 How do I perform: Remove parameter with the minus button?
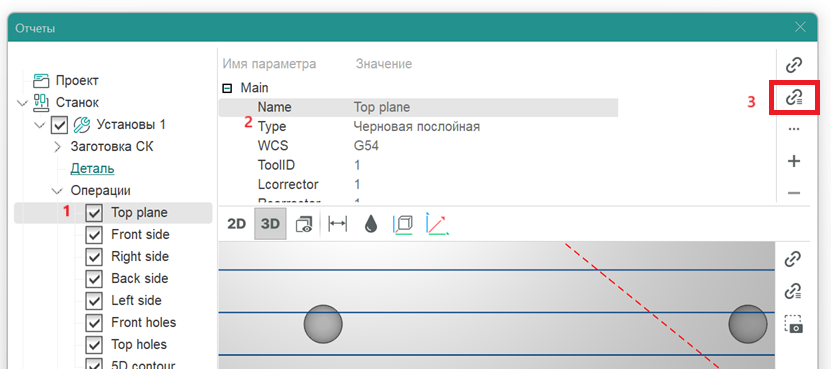coord(793,193)
